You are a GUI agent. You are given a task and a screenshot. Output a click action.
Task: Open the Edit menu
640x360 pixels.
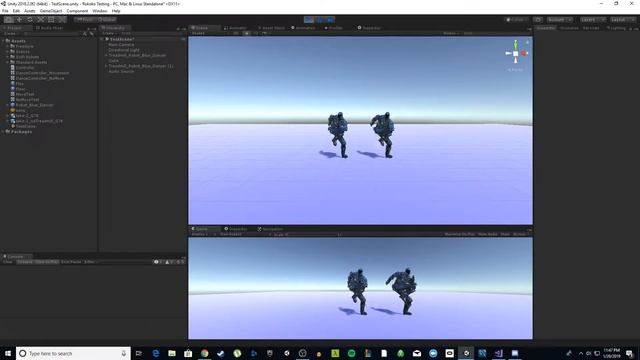[x=16, y=11]
